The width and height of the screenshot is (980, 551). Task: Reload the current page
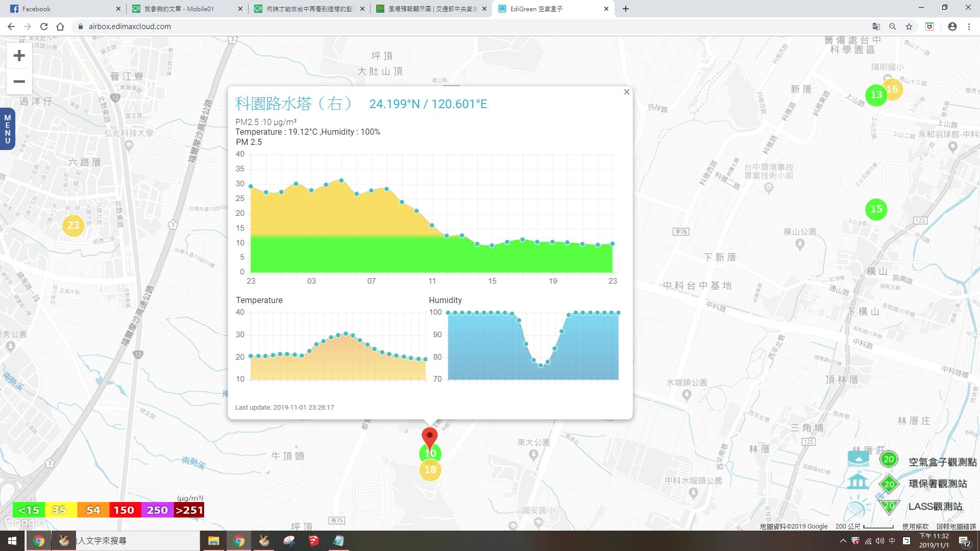click(x=44, y=27)
